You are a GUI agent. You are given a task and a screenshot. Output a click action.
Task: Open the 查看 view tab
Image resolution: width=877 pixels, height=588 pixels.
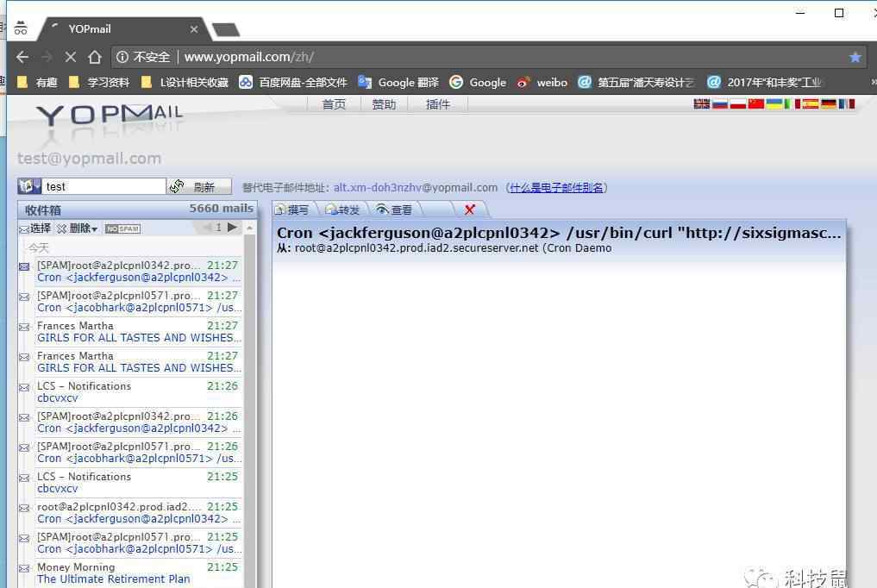394,210
